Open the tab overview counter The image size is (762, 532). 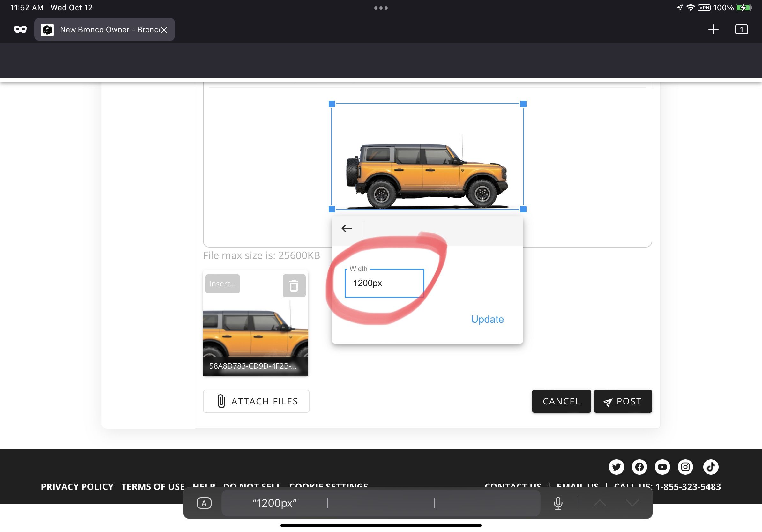741,30
